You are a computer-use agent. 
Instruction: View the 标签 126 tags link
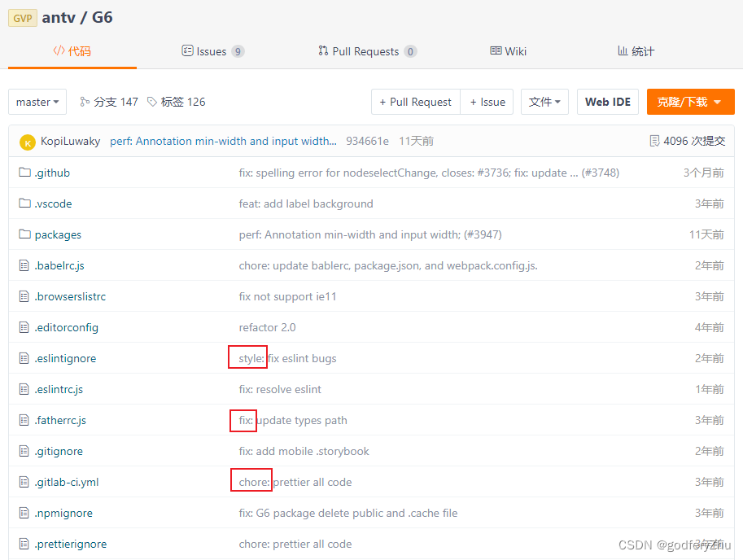(x=177, y=102)
